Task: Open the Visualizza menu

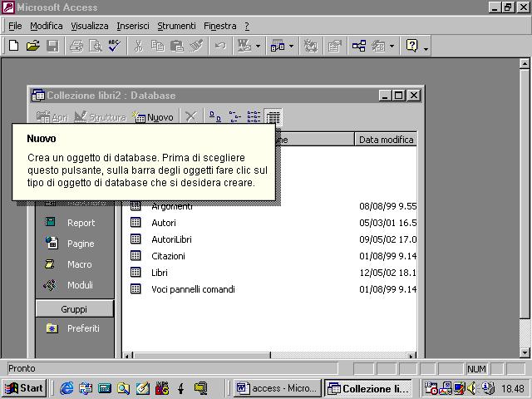Action: click(x=90, y=26)
